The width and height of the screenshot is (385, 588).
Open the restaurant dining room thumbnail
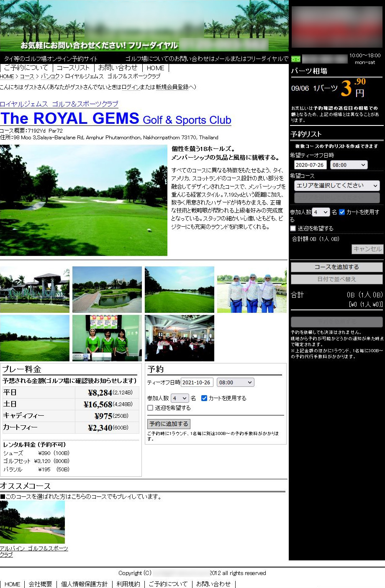pos(180,338)
